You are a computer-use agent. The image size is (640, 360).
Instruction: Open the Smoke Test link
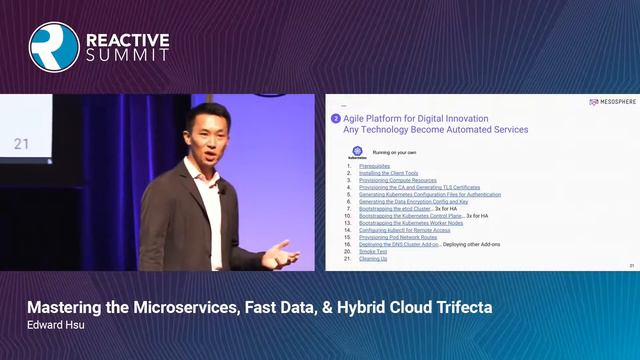click(373, 251)
